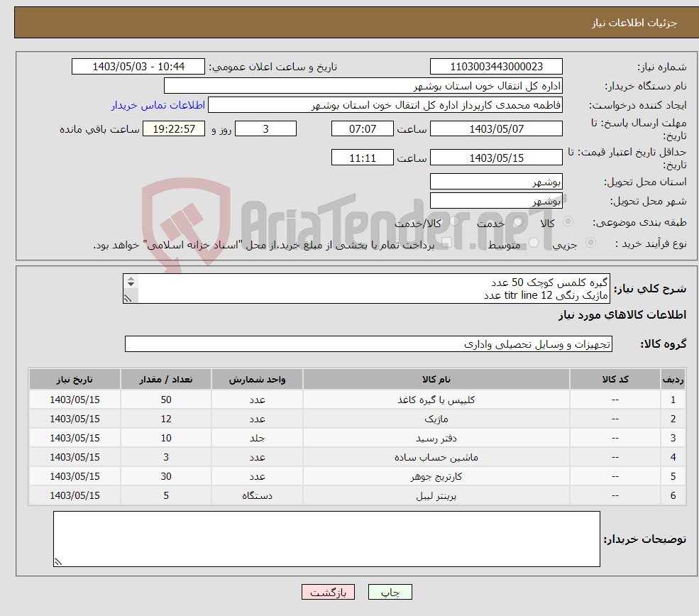Click the announcement date field 1403/05/03 - 10:44
Screen dimensions: 699x616
click(138, 67)
